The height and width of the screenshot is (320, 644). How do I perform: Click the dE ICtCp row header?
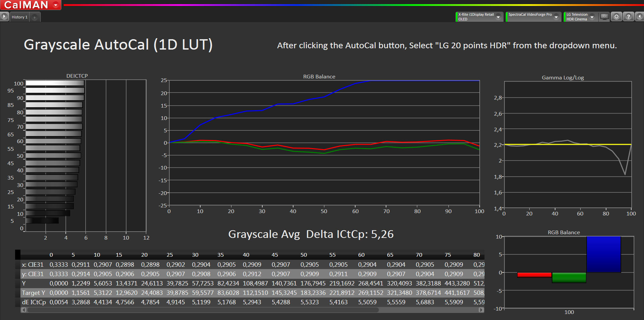click(x=34, y=302)
